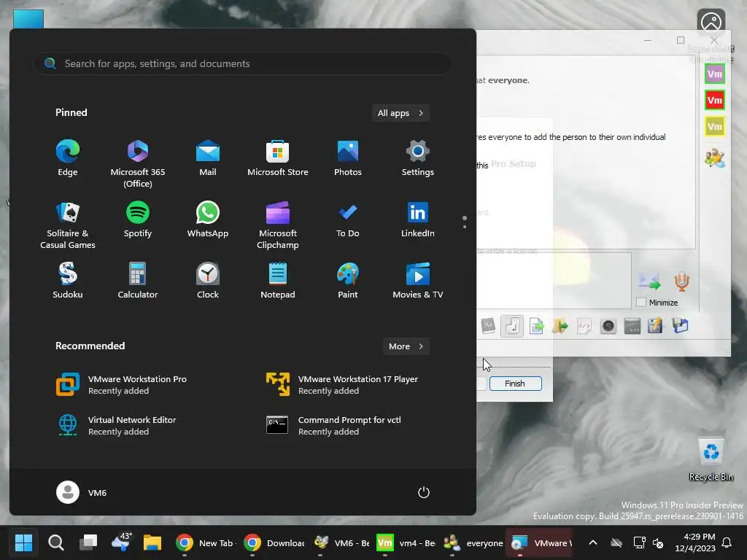This screenshot has height=560, width=747.
Task: Open taskbar Search
Action: [x=55, y=542]
